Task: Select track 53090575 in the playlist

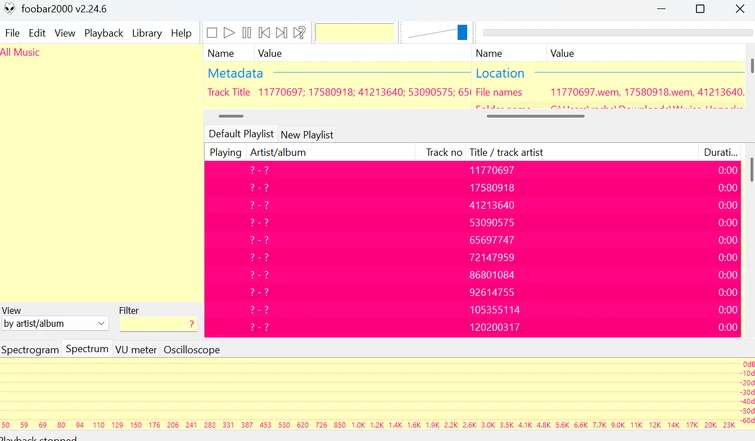Action: pyautogui.click(x=492, y=223)
